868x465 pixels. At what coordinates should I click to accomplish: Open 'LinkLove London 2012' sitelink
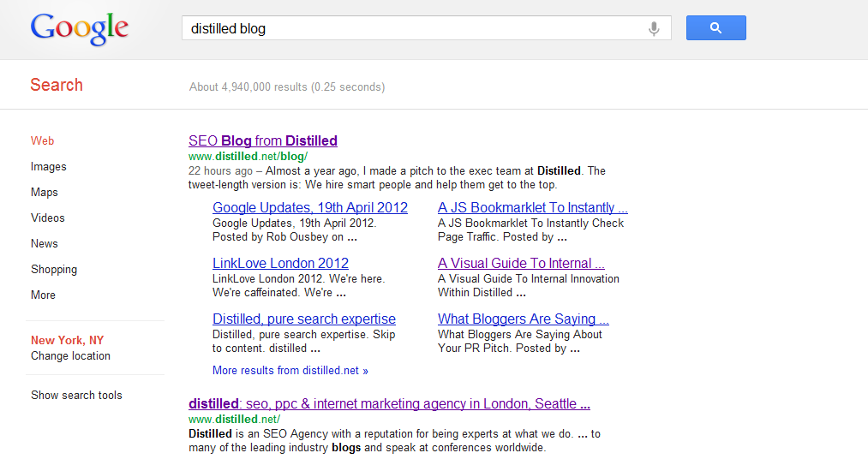(281, 263)
